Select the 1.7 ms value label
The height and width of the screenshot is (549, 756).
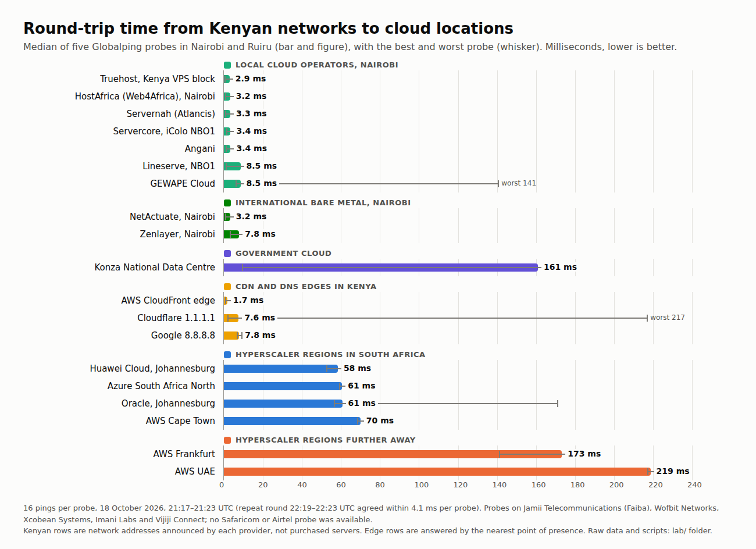248,301
